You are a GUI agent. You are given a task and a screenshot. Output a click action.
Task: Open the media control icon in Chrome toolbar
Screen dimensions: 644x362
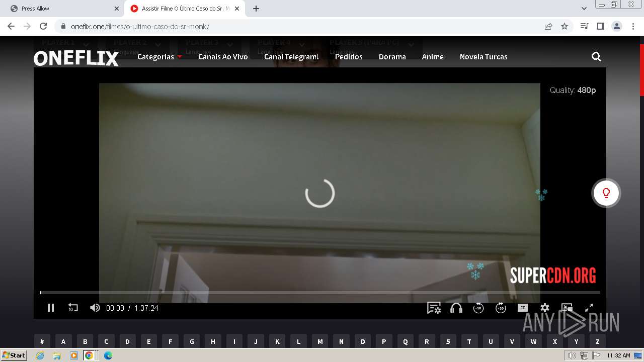pos(584,26)
